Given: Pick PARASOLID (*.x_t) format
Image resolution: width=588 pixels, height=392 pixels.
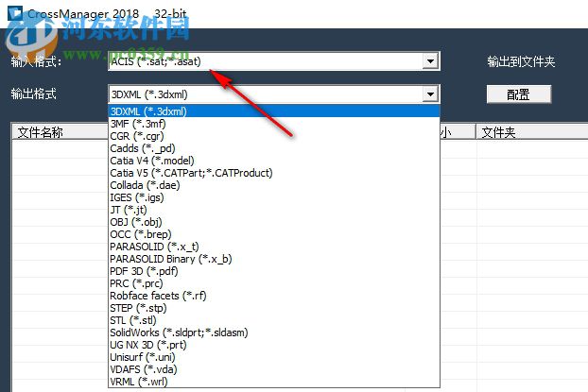Looking at the screenshot, I should pos(274,247).
